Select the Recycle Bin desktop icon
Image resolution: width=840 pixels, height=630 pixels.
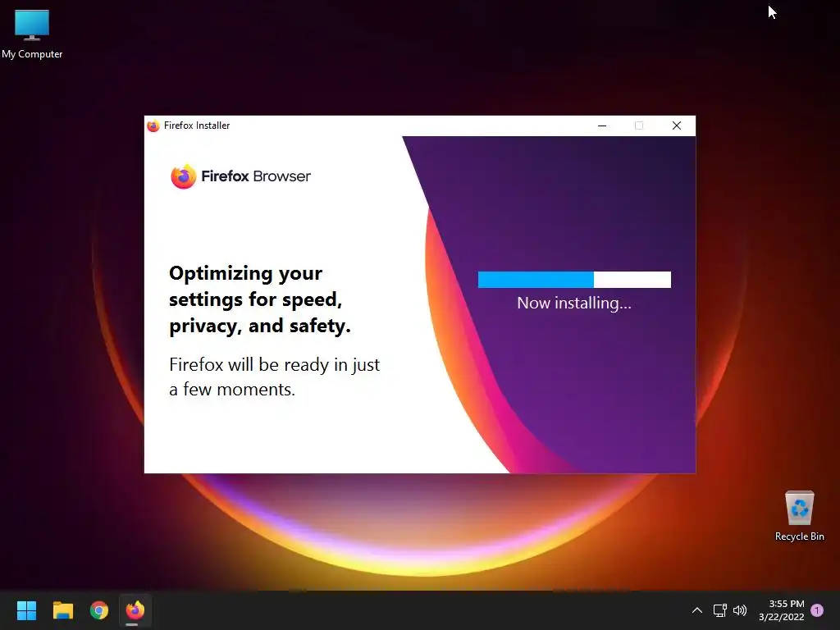point(799,516)
